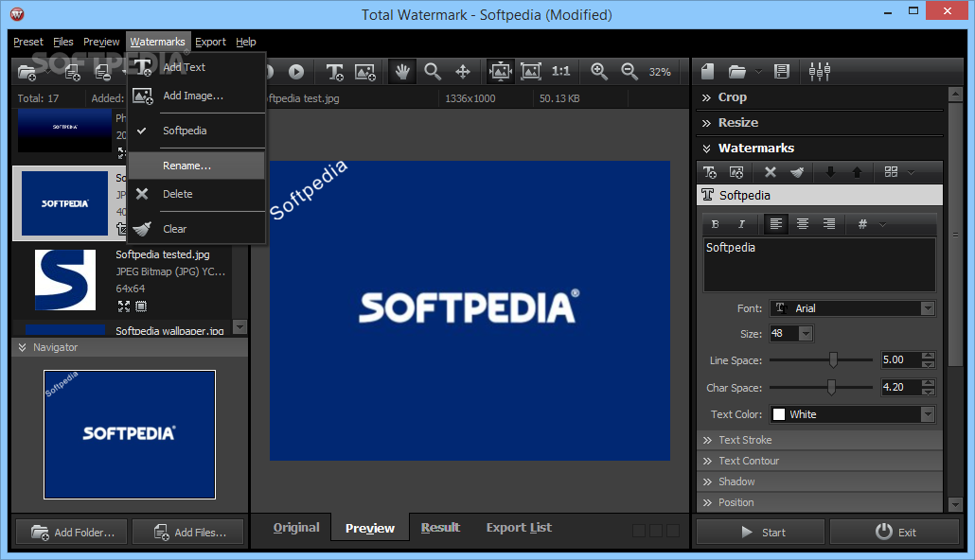Open the dropdown arrow beside the hash icon
Screen dimensions: 975x560
(882, 225)
